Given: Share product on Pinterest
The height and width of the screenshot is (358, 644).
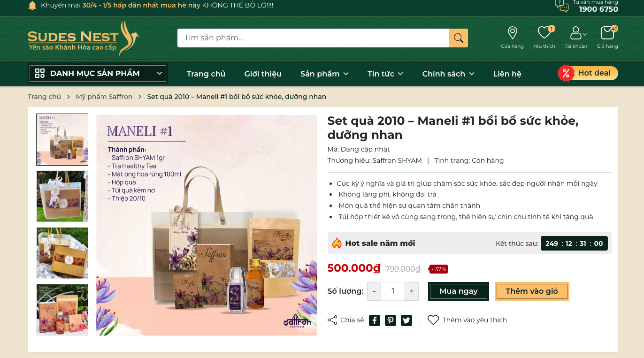Looking at the screenshot, I should pos(391,320).
